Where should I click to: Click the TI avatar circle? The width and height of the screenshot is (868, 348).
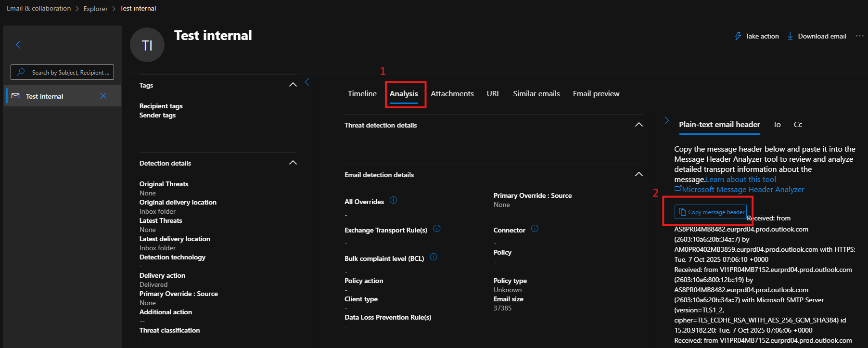click(147, 45)
